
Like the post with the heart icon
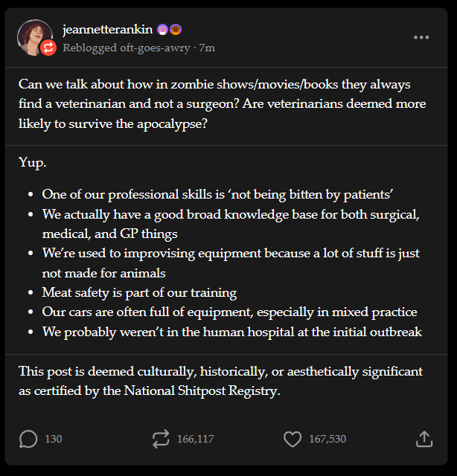tap(293, 439)
